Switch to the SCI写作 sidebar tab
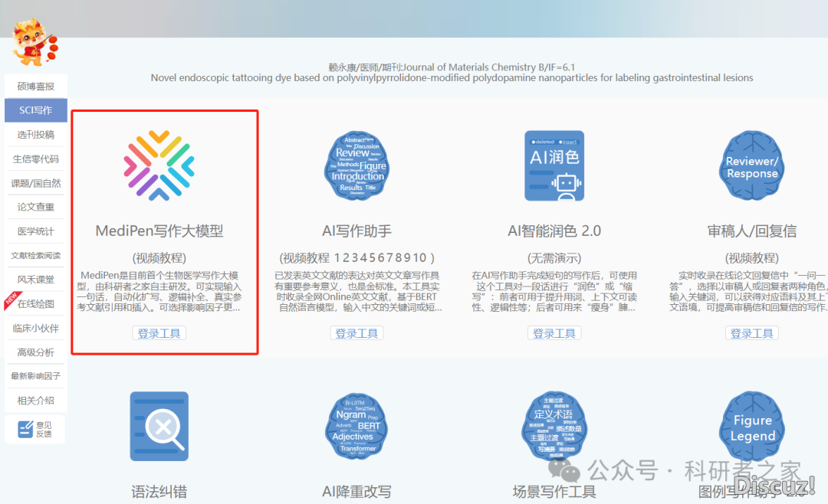Screen dimensions: 828x504 click(x=36, y=110)
